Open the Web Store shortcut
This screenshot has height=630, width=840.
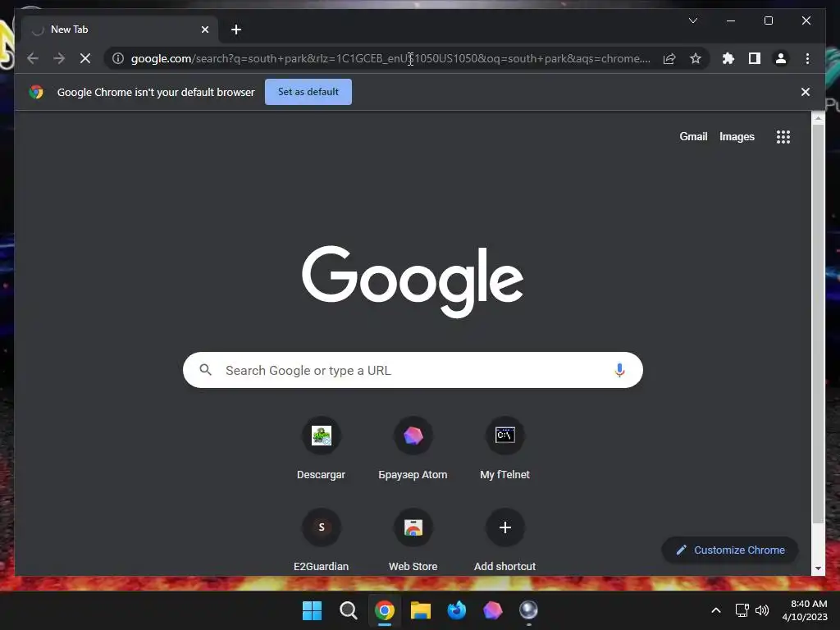tap(413, 541)
